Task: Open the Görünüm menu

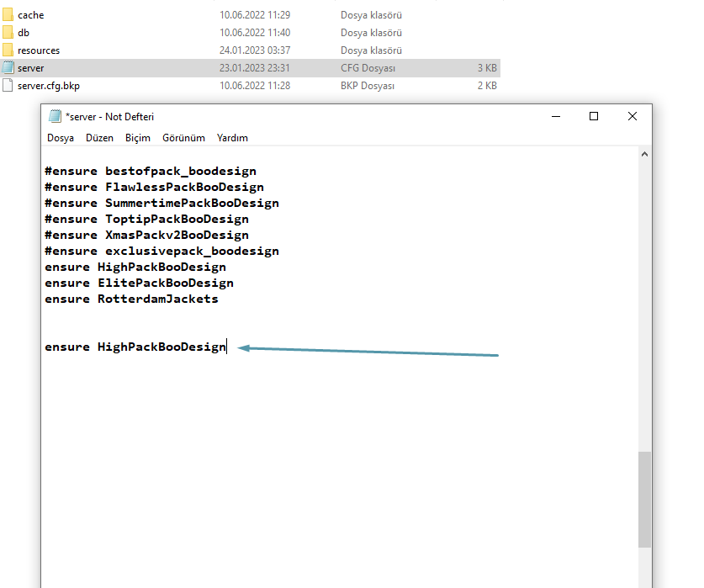Action: 183,138
